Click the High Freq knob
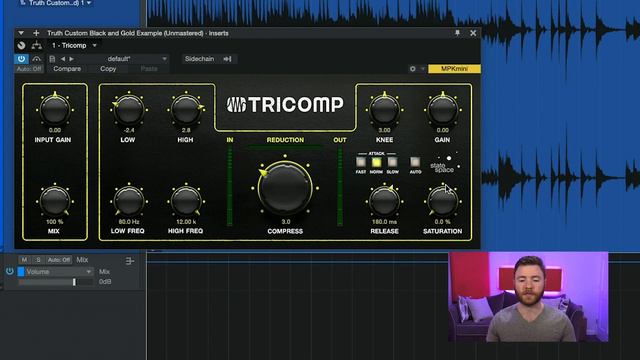 coord(186,201)
